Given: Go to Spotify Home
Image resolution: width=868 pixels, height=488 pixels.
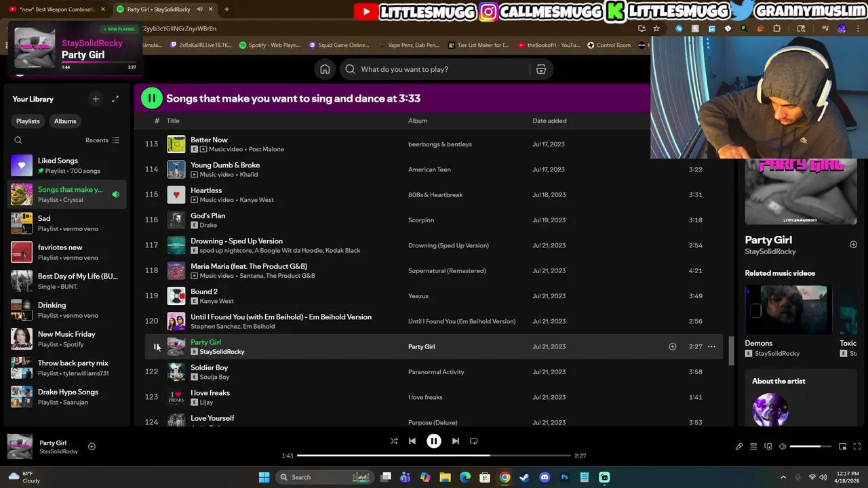Looking at the screenshot, I should coord(325,69).
